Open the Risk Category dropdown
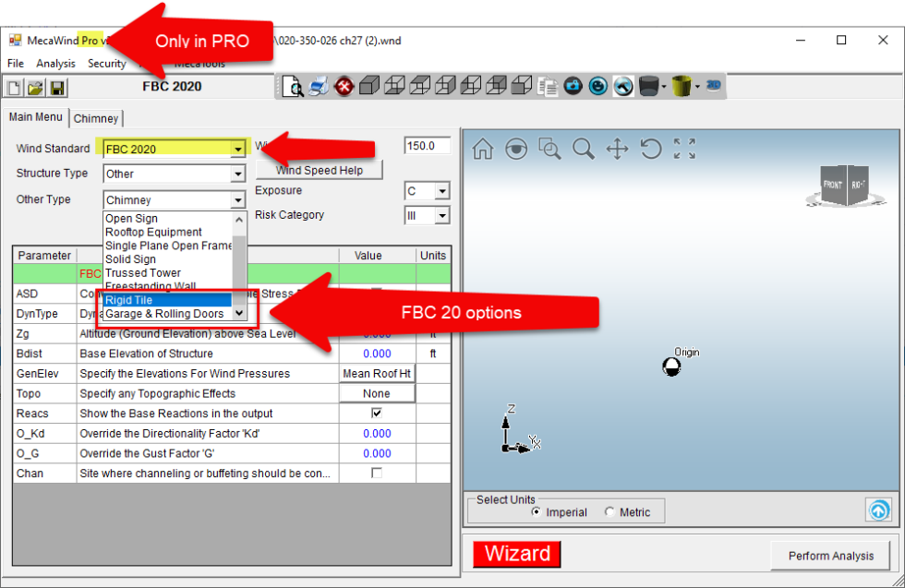Screen dimensions: 905x588 [x=442, y=216]
